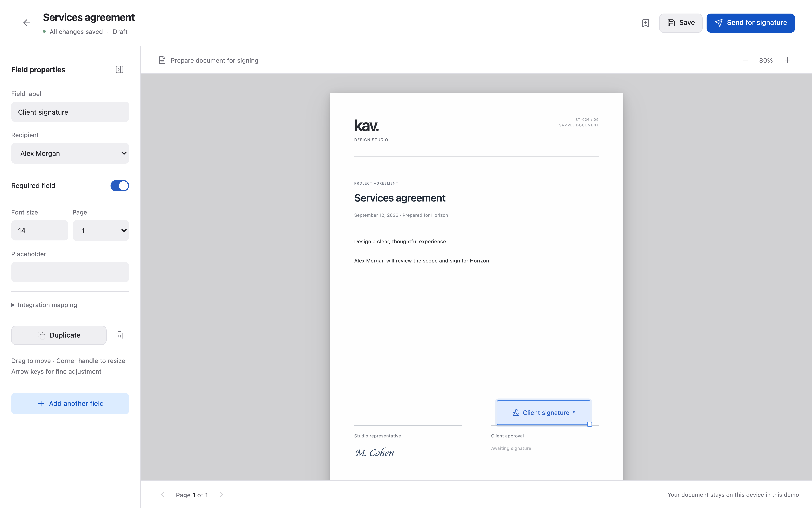Click Add another field button
Screen dimensions: 812x508
70,404
